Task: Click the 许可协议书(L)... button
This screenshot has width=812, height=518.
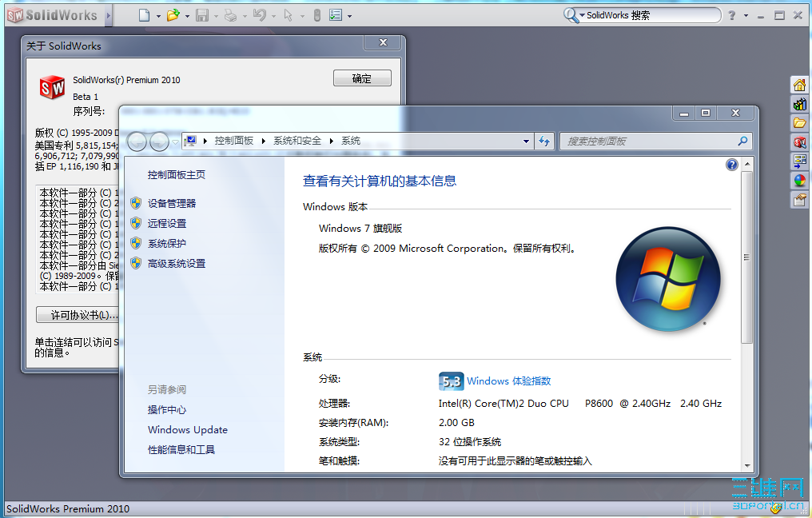Action: tap(78, 315)
